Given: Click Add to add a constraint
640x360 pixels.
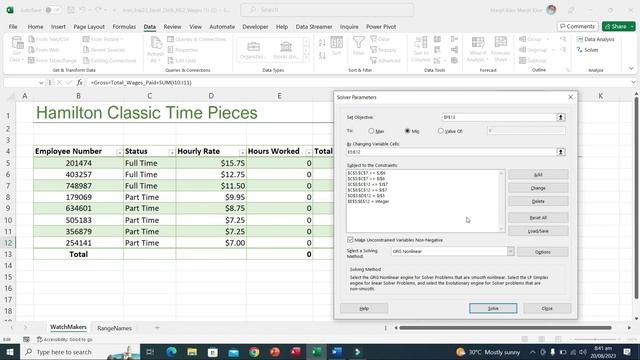Looking at the screenshot, I should (x=538, y=175).
